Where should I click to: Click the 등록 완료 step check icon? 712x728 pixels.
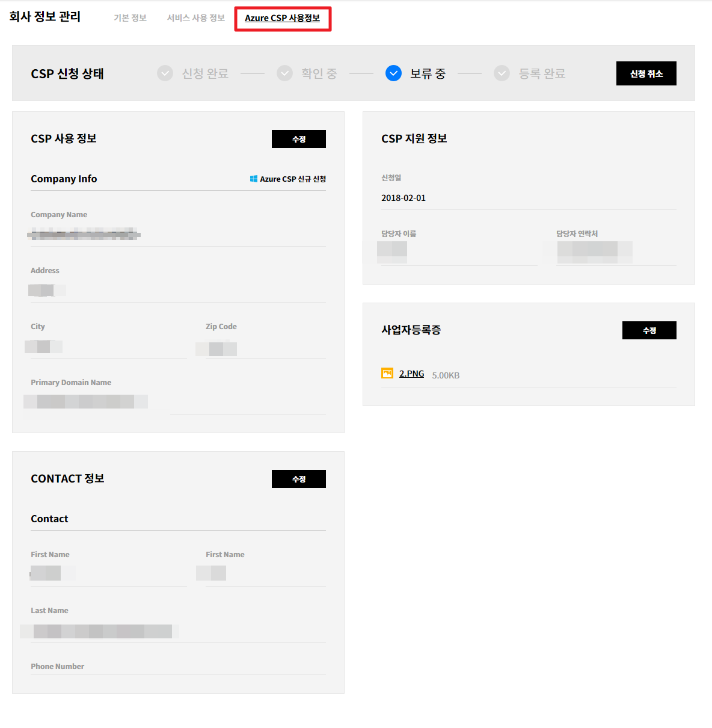tap(502, 73)
